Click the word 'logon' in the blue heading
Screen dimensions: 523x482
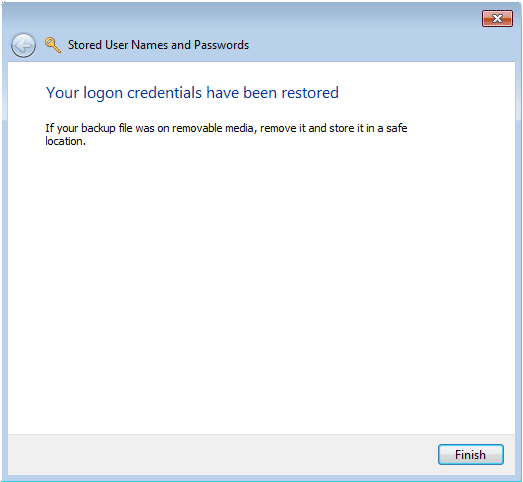coord(103,93)
